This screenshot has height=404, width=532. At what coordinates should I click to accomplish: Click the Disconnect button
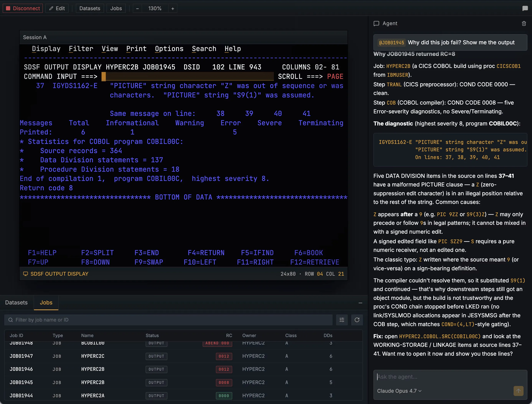pos(23,8)
